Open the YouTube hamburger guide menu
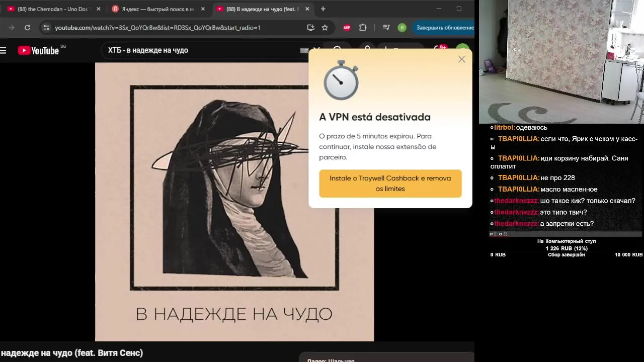 click(x=3, y=50)
